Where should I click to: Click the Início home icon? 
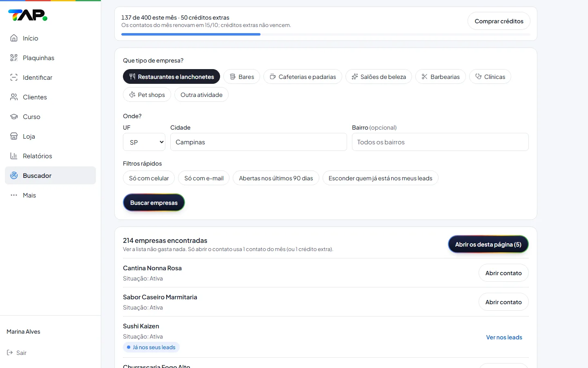(x=14, y=38)
